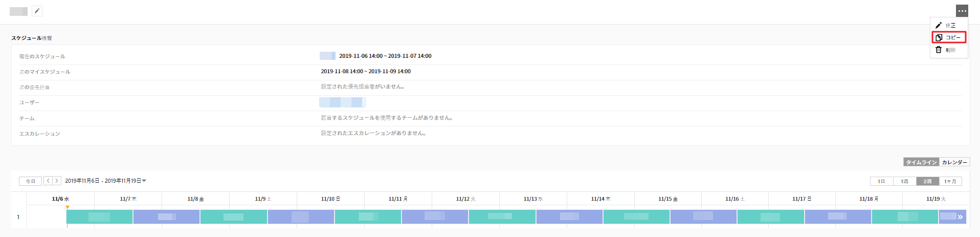Advance to next period with right chevron
Image resolution: width=980 pixels, height=237 pixels.
[57, 181]
